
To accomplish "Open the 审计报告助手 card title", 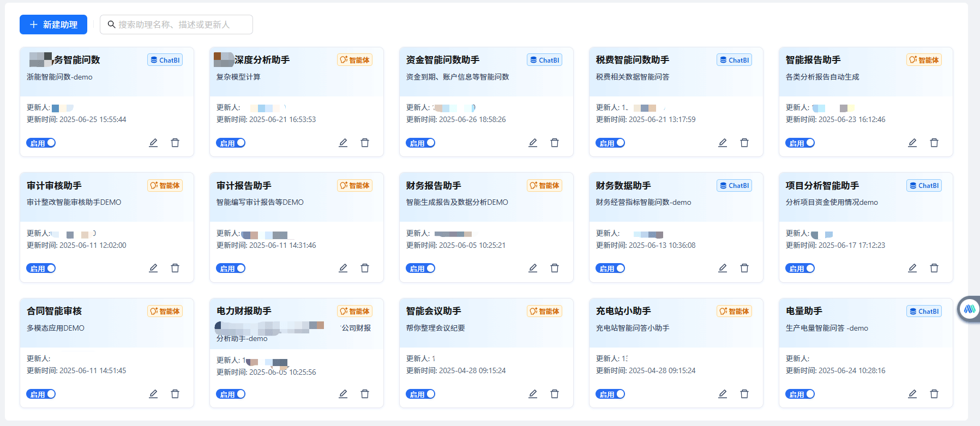I will pyautogui.click(x=244, y=186).
